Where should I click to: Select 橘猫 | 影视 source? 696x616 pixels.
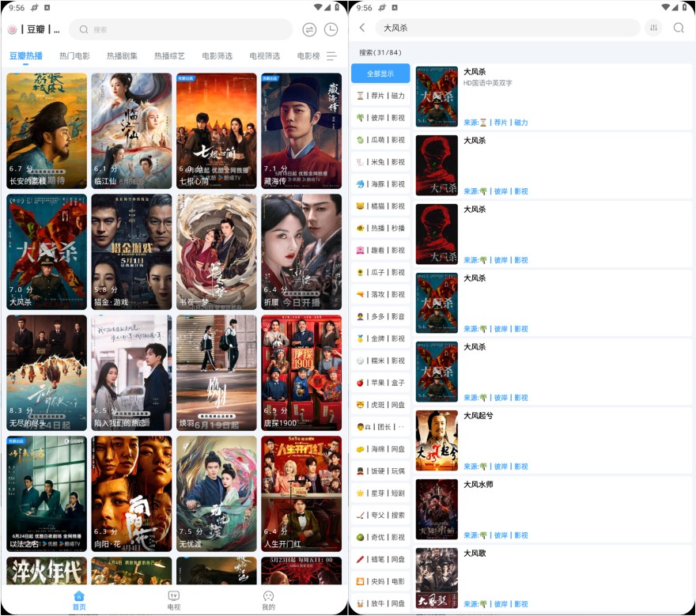click(x=380, y=206)
